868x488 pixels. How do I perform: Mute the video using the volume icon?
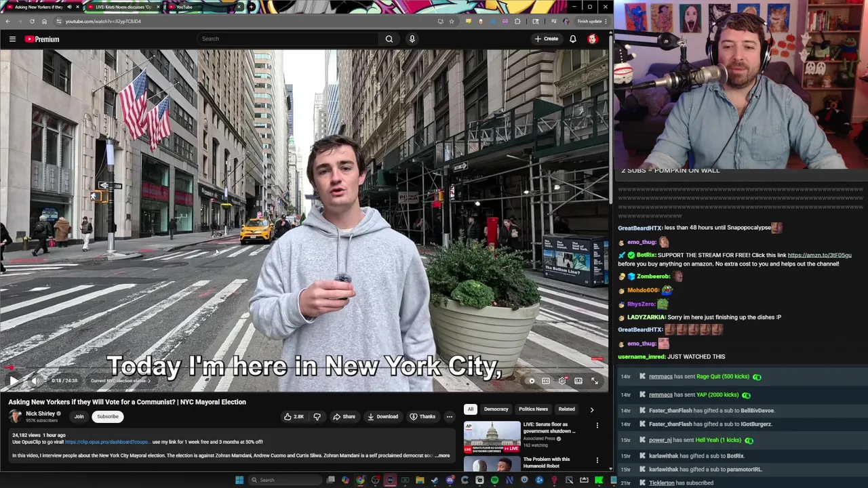(35, 381)
